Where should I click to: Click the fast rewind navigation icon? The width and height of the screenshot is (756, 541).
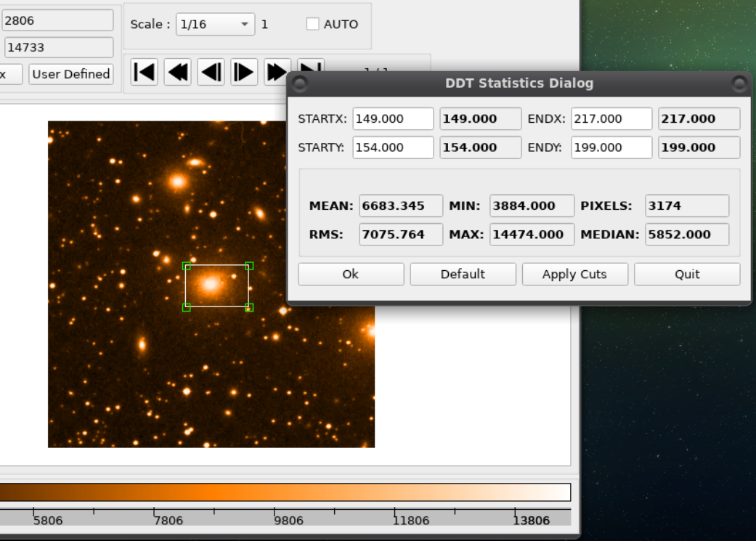point(176,72)
